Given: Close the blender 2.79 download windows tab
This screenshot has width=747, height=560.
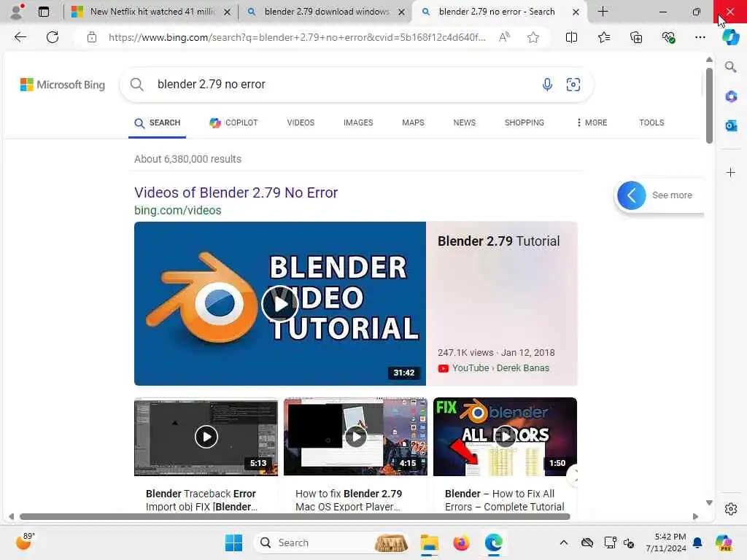Looking at the screenshot, I should click(402, 12).
